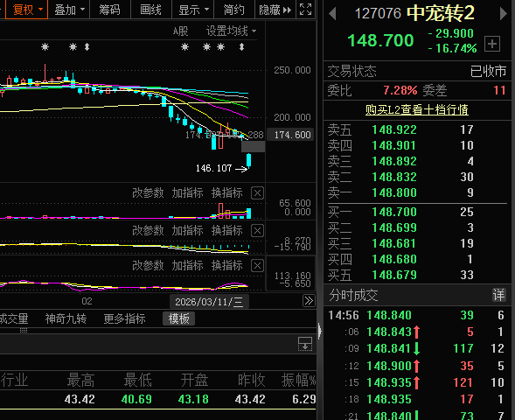Open the 叠加 dropdown menu
Image resolution: width=515 pixels, height=420 pixels.
click(x=69, y=10)
